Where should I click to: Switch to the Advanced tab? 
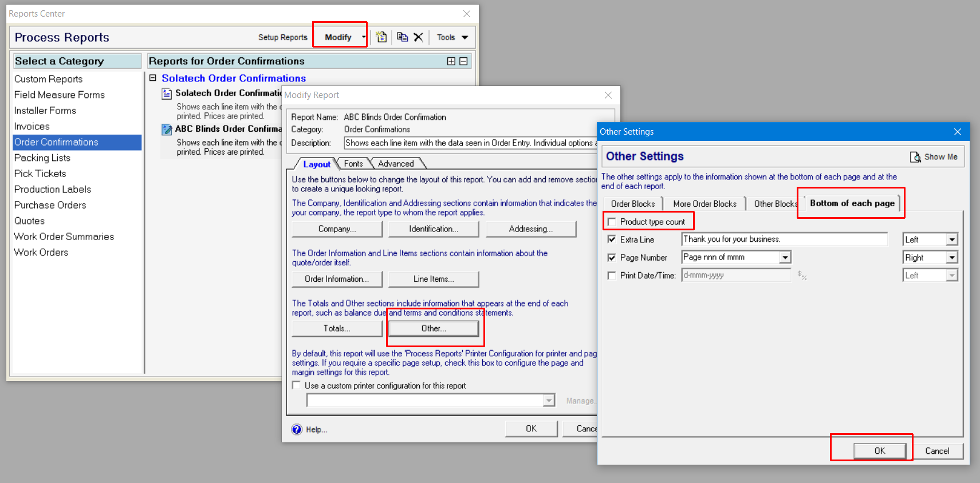coord(396,163)
